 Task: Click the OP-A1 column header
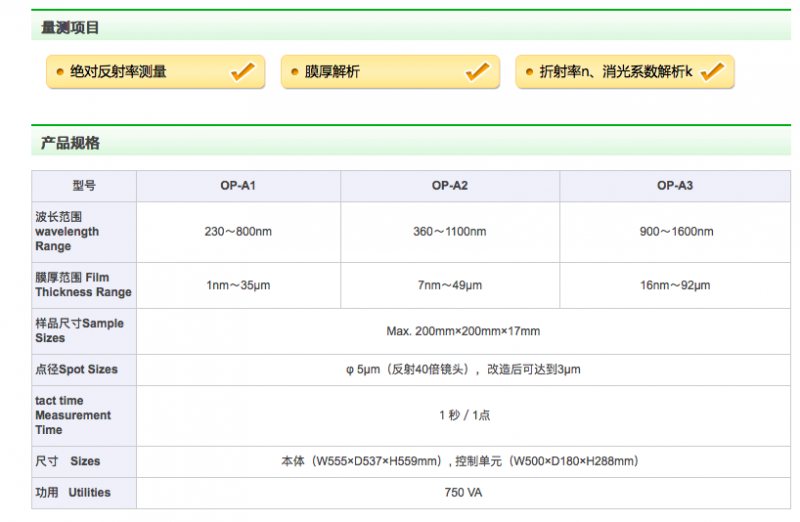pos(238,186)
